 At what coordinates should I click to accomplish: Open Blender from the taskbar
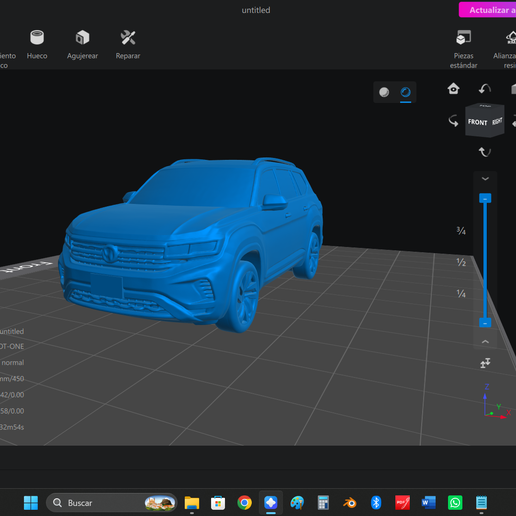pyautogui.click(x=350, y=503)
